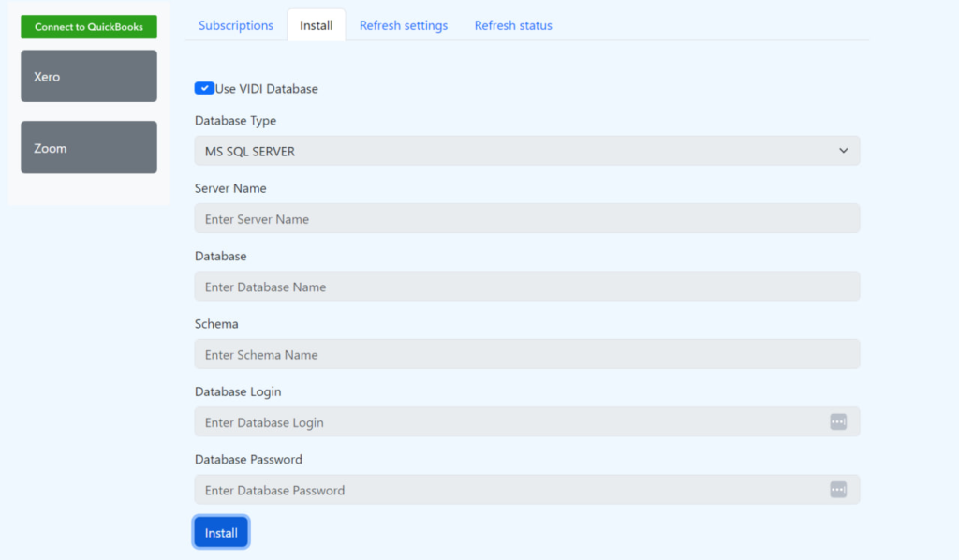Viewport: 959px width, 560px height.
Task: Uncheck the Use VIDI Database checkbox
Action: point(204,88)
